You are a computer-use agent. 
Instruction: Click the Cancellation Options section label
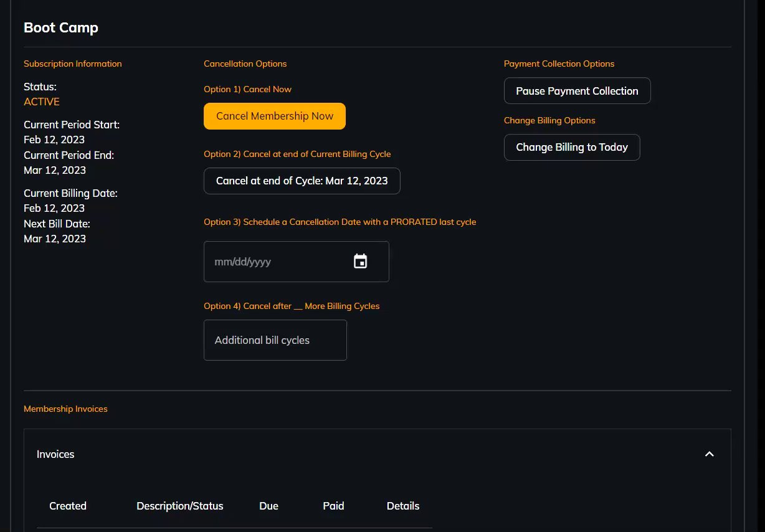pyautogui.click(x=245, y=64)
